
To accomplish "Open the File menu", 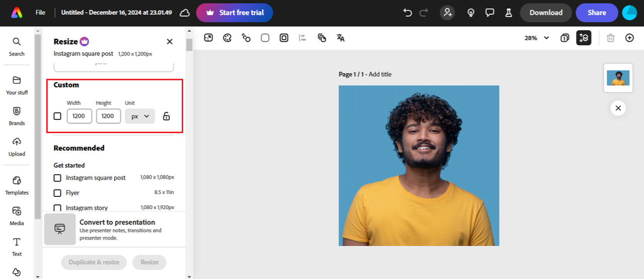I will point(40,13).
